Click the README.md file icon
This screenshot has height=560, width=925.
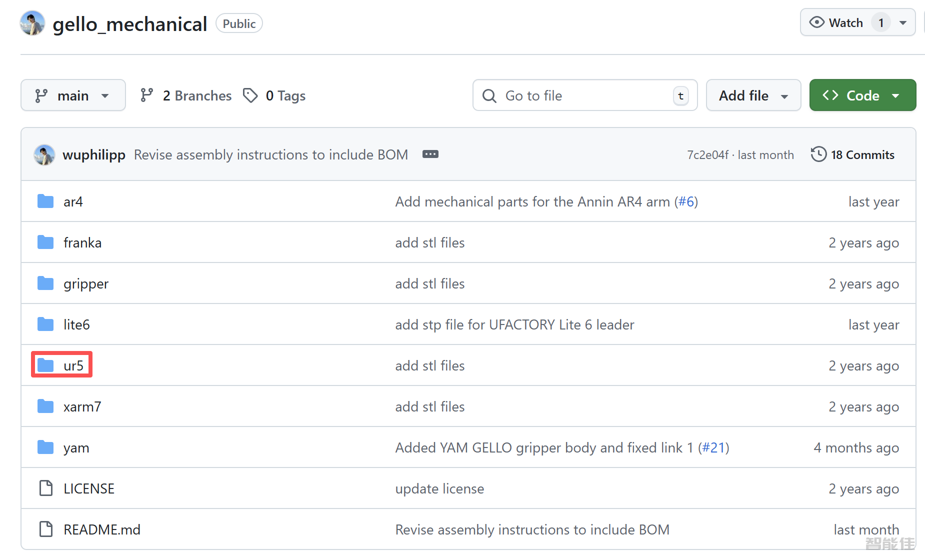click(45, 529)
